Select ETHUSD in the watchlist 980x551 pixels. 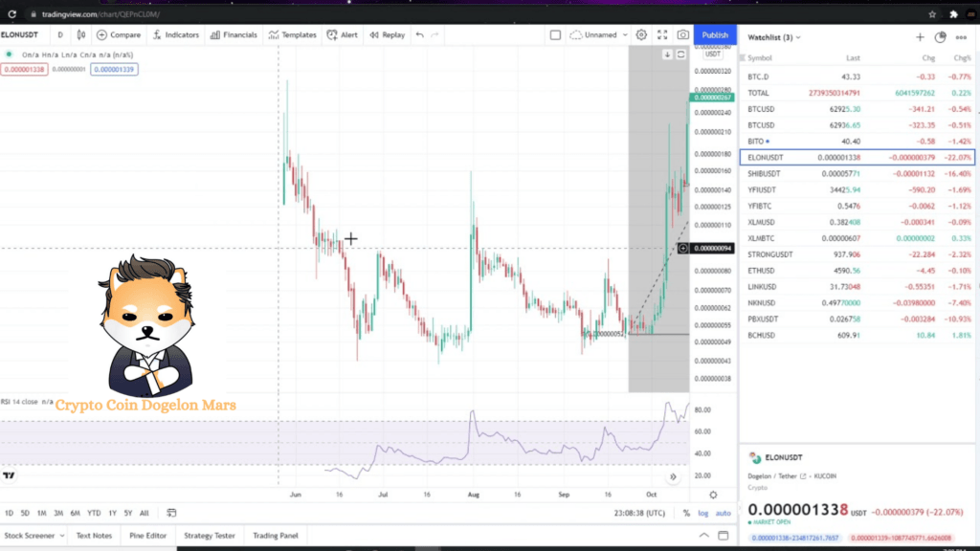click(857, 271)
